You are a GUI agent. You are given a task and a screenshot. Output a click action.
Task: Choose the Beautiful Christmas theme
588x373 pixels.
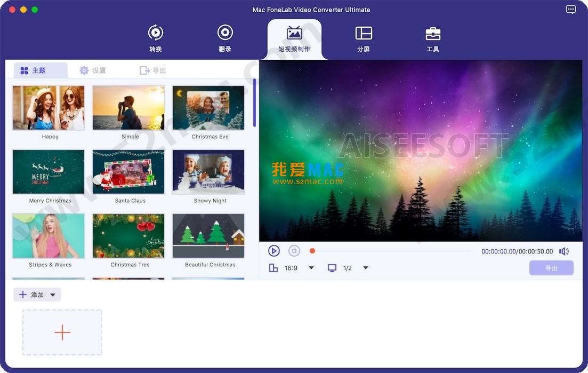pyautogui.click(x=208, y=236)
